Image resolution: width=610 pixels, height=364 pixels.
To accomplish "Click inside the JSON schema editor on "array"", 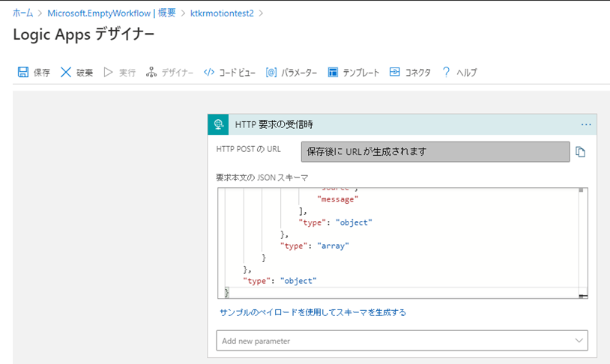I will click(x=333, y=246).
